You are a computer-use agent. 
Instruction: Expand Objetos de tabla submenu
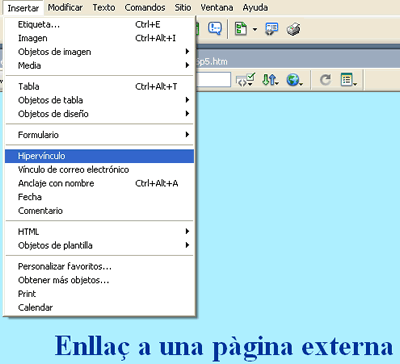[x=99, y=100]
